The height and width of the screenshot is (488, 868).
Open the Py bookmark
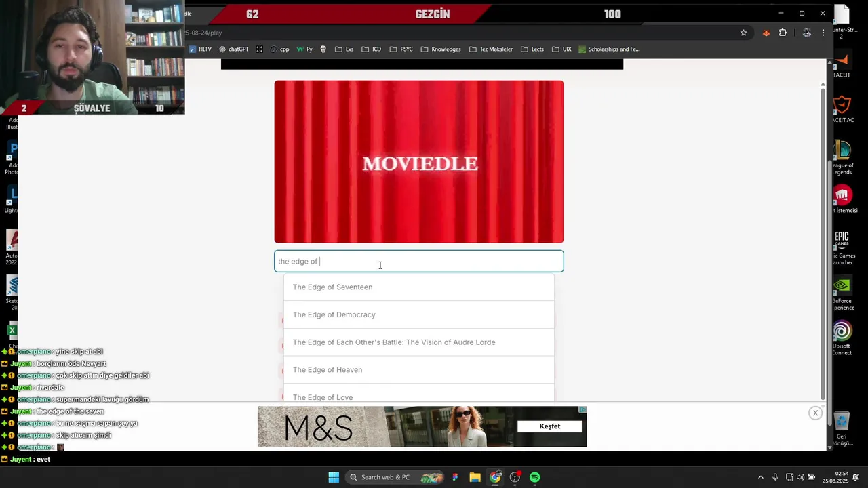click(x=304, y=49)
